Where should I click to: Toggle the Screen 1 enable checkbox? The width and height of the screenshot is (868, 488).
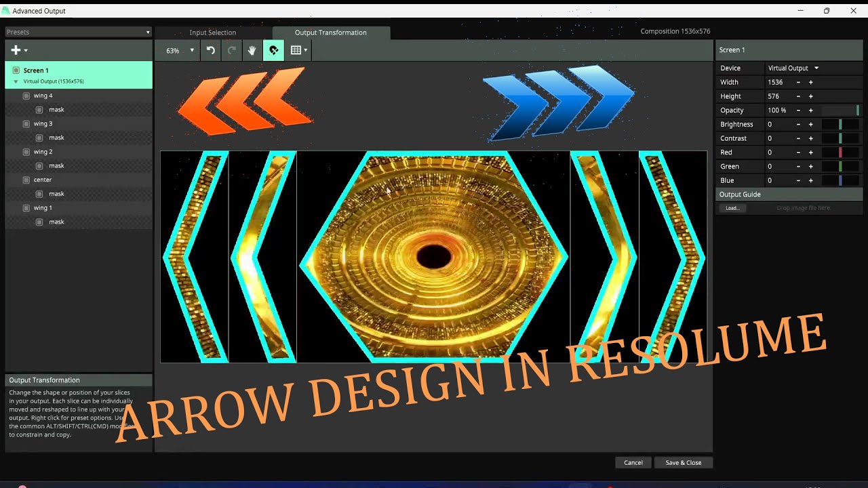coord(16,70)
